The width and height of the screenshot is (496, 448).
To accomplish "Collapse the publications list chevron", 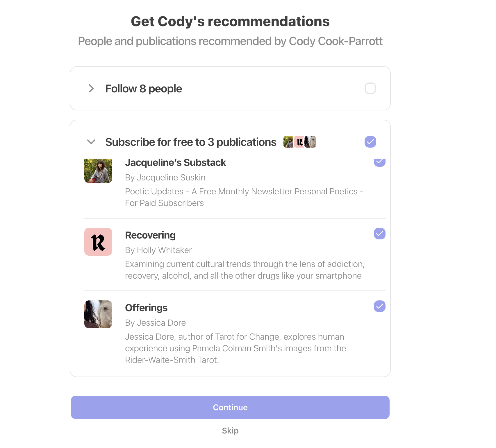I will pyautogui.click(x=91, y=142).
